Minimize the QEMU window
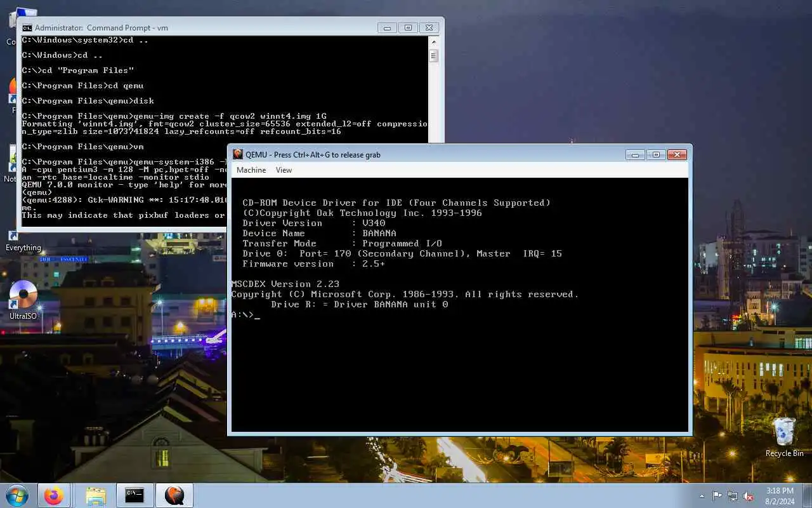This screenshot has width=812, height=508. pyautogui.click(x=635, y=154)
